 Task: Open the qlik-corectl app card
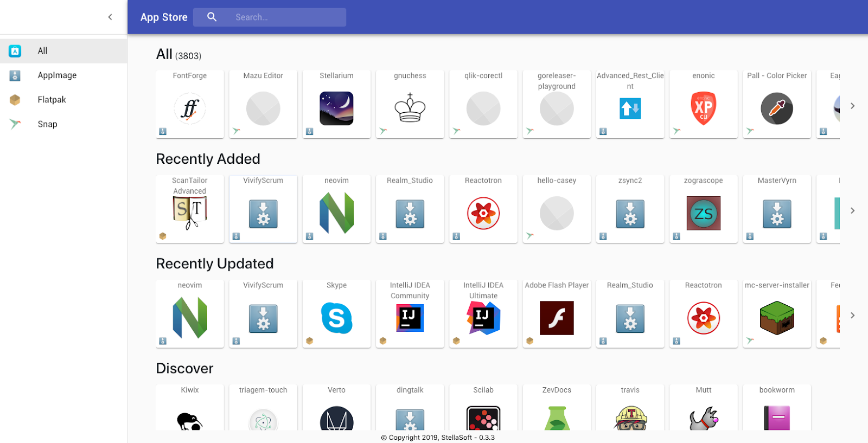click(x=483, y=104)
